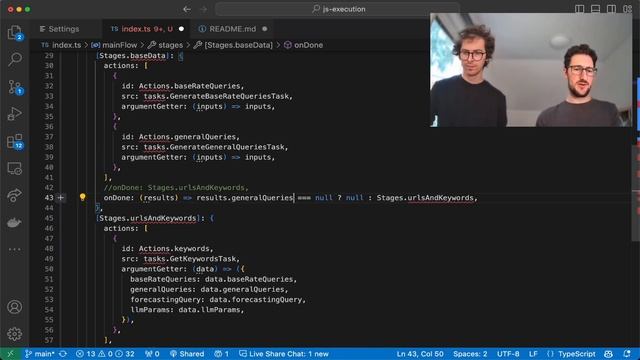Change indentation via Spaces: 2
This screenshot has width=640, height=360.
[470, 354]
